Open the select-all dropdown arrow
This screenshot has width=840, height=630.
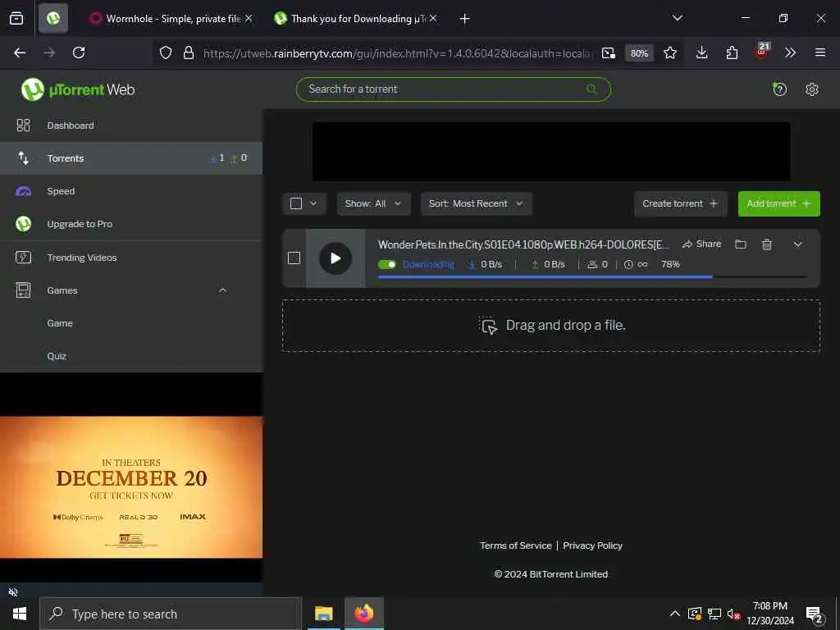(313, 203)
